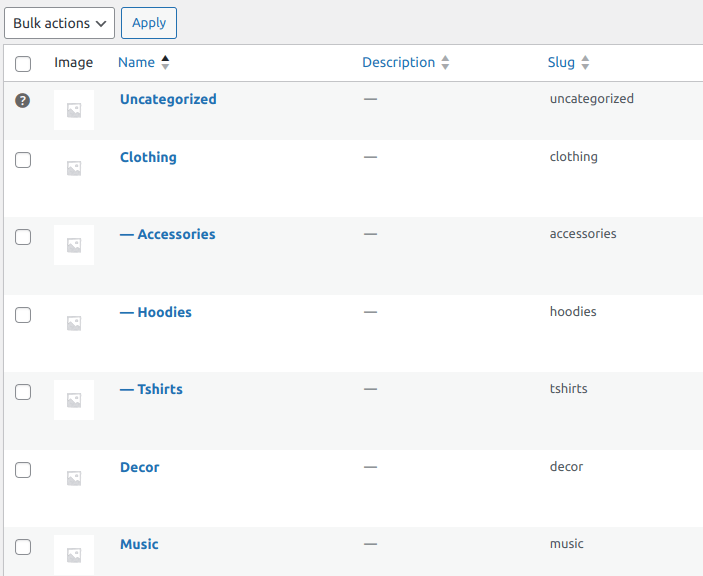Check the Clothing category checkbox

(x=23, y=160)
